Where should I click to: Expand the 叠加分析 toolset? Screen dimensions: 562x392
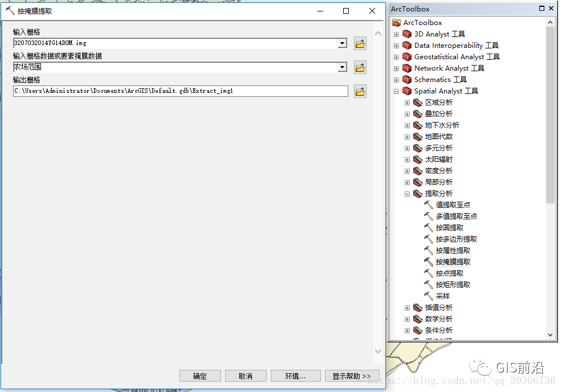[407, 115]
